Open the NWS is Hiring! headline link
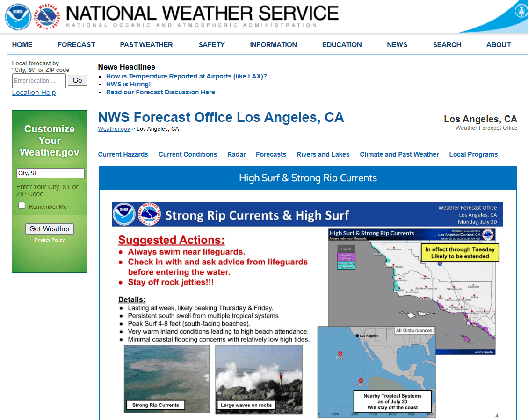 [128, 85]
